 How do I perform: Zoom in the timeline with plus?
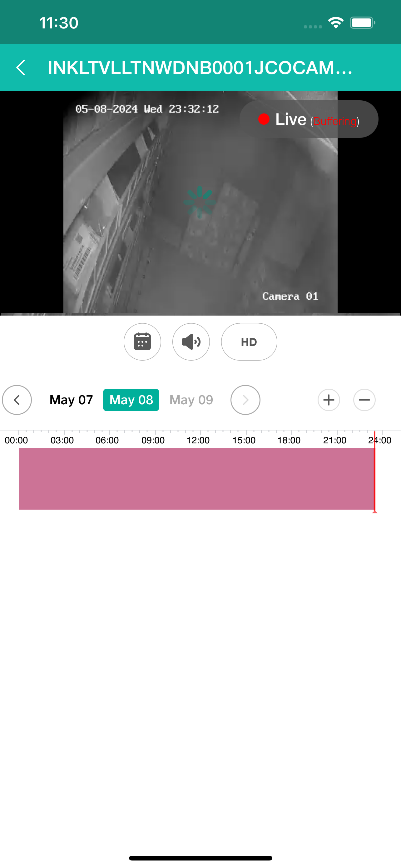tap(329, 400)
